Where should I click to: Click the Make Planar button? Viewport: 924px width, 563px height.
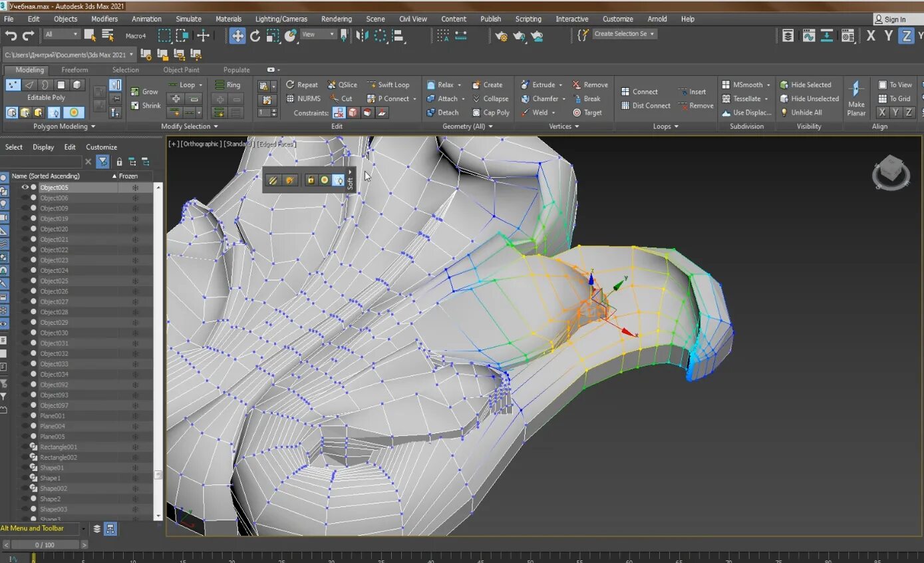[856, 98]
